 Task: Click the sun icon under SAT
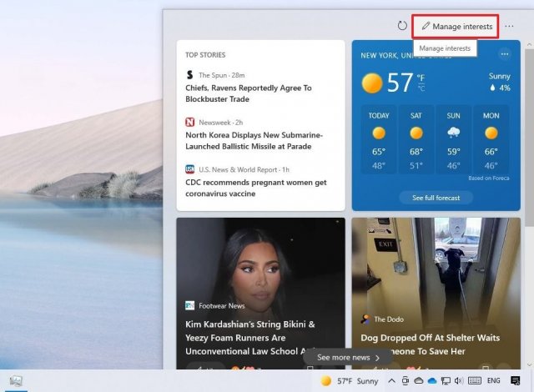416,133
